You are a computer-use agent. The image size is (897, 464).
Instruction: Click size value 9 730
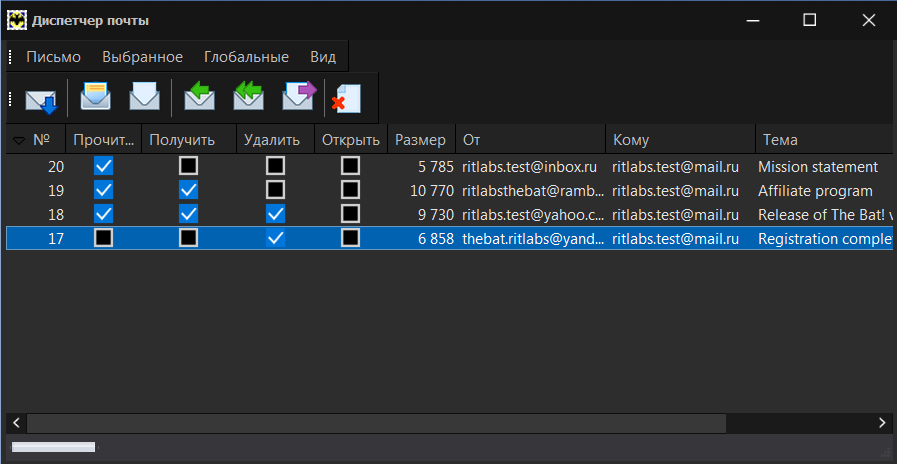click(x=436, y=215)
